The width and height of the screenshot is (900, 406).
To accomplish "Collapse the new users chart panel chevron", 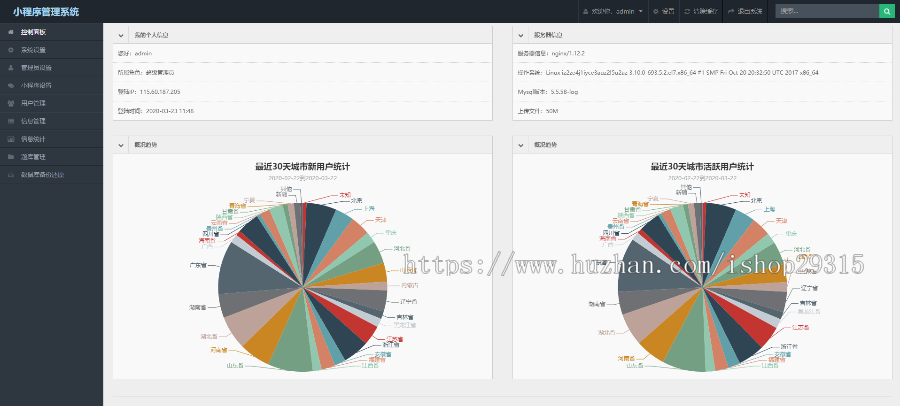I will [x=121, y=145].
